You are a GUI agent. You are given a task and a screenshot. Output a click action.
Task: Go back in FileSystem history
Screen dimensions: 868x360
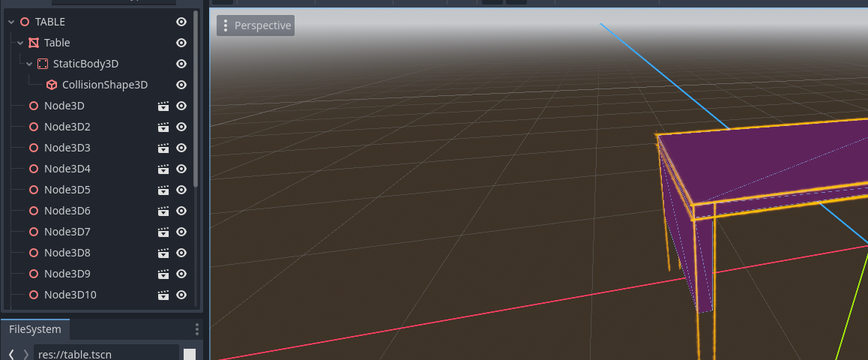[x=11, y=354]
